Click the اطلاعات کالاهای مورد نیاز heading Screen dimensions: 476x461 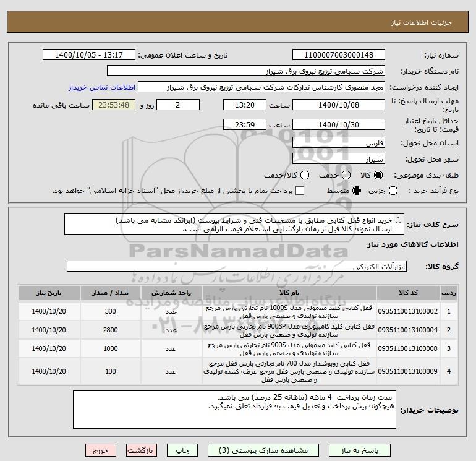click(413, 244)
